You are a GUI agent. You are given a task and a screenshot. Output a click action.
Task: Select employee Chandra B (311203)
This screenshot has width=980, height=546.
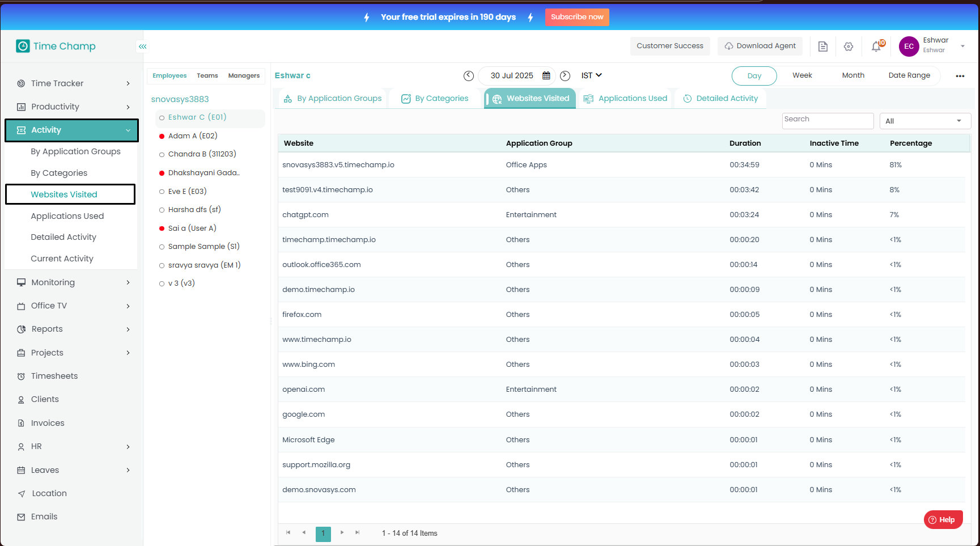click(x=202, y=154)
